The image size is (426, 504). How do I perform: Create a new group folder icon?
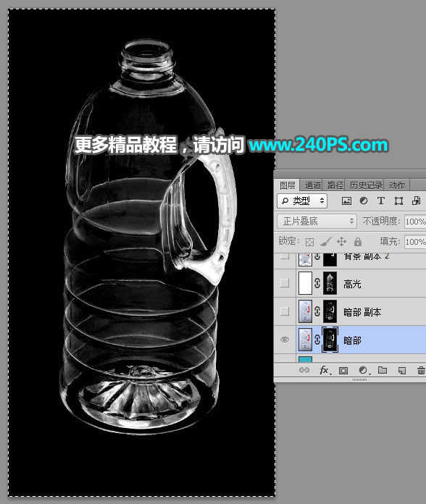coord(383,370)
